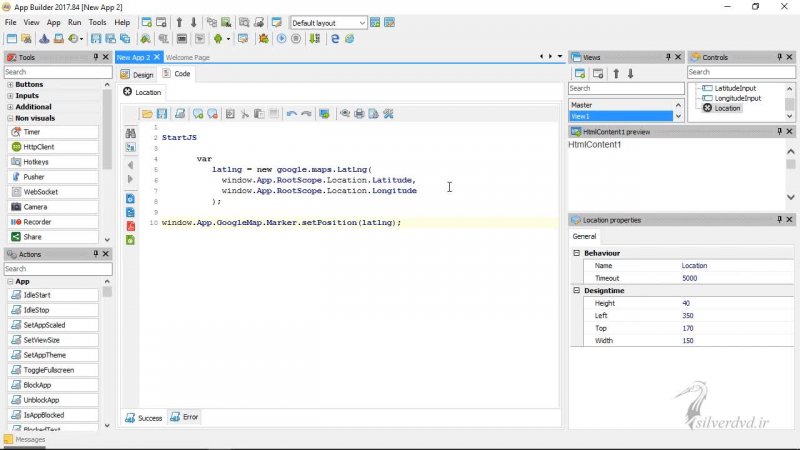Screen dimensions: 800x450
Task: Choose the SetAppTheme action
Action: pos(43,355)
